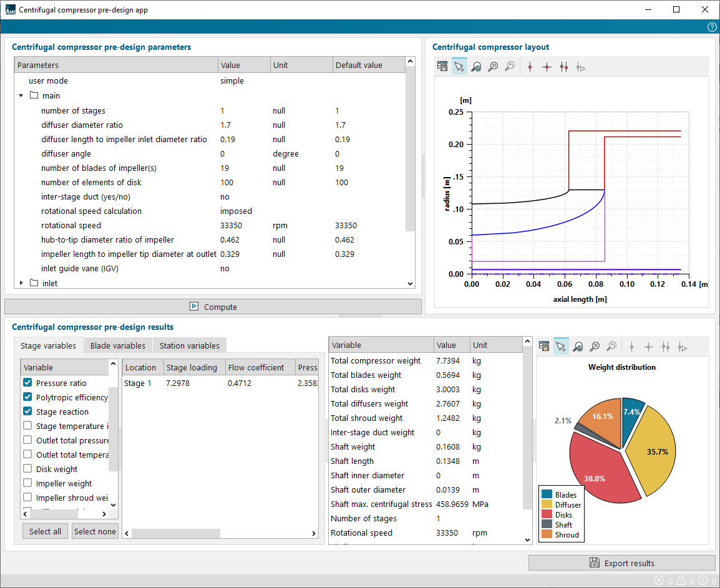
Task: Edit the rotational speed value 33350
Action: click(231, 226)
